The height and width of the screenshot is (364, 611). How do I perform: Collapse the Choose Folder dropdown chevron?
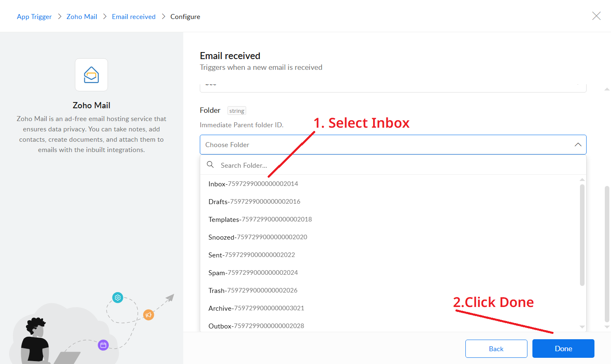(x=578, y=145)
